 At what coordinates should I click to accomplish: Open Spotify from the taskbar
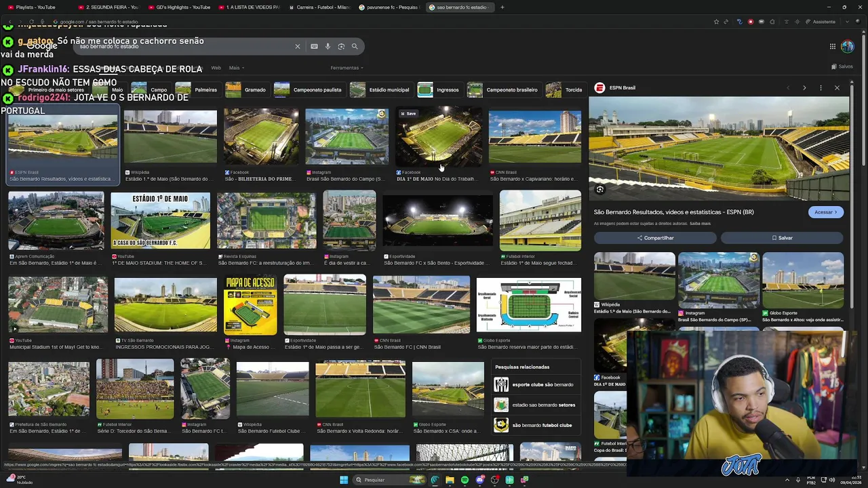465,480
